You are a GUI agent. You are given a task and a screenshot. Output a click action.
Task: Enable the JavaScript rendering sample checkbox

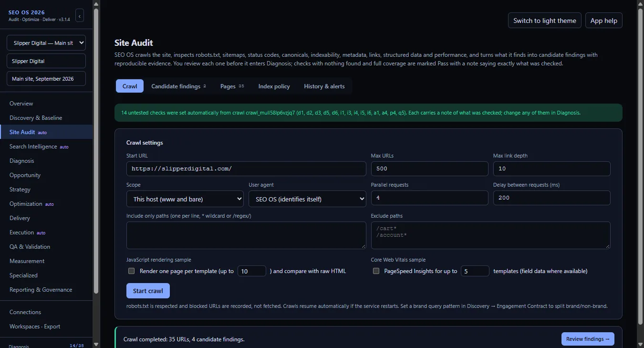132,271
